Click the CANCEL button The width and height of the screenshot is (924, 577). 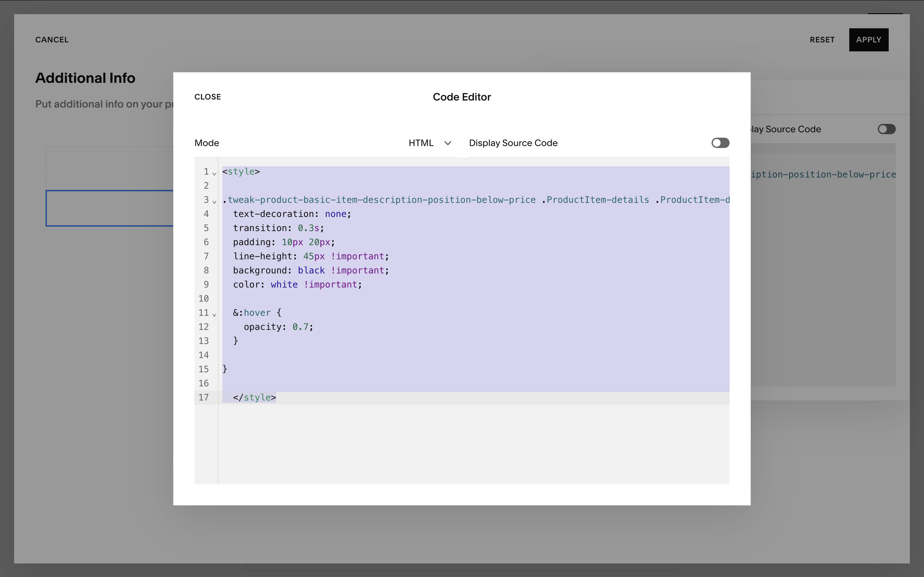click(52, 40)
